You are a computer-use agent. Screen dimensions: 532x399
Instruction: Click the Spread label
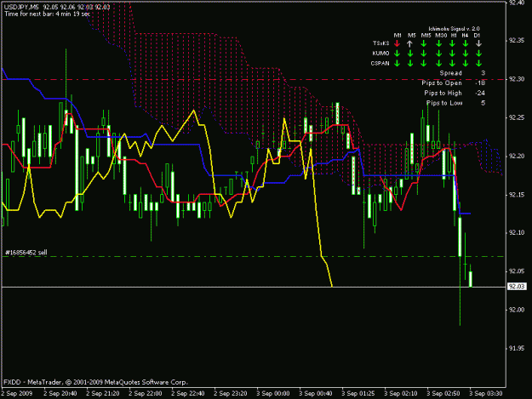click(x=451, y=73)
